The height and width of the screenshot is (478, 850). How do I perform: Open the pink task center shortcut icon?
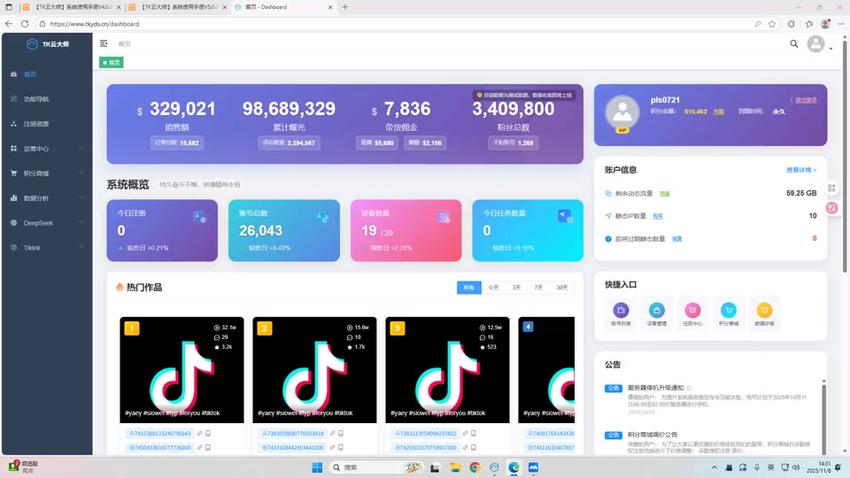point(692,310)
